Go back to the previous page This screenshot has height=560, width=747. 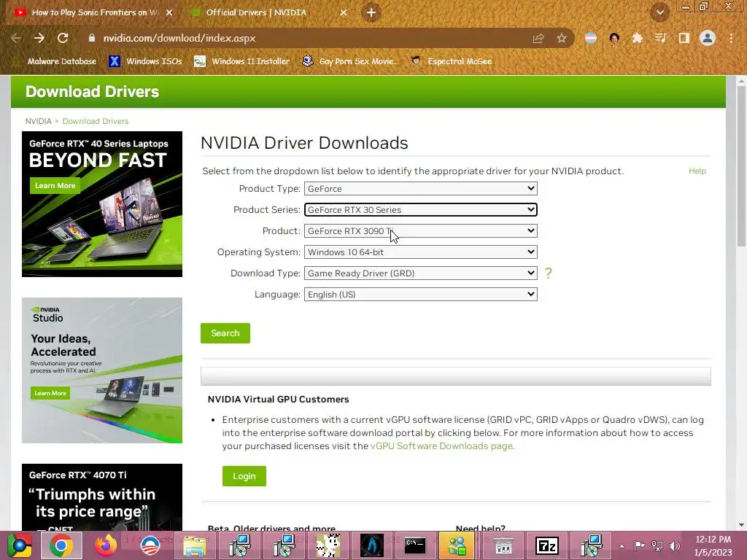coord(16,38)
